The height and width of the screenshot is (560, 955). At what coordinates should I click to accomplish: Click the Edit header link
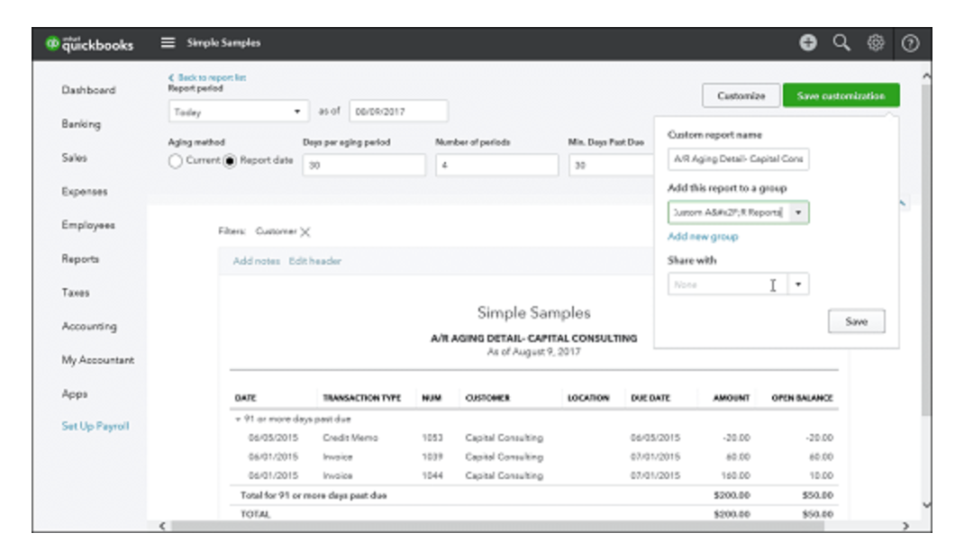point(315,261)
